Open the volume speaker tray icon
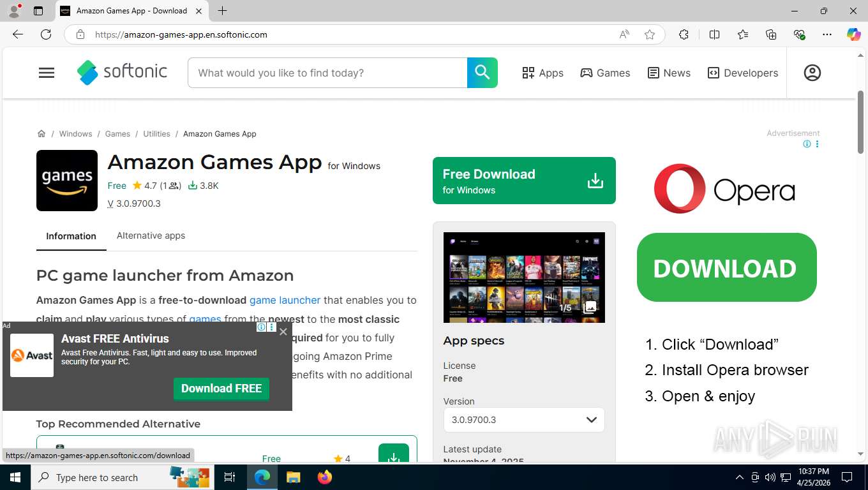Screen dimensions: 868x490 (x=770, y=477)
